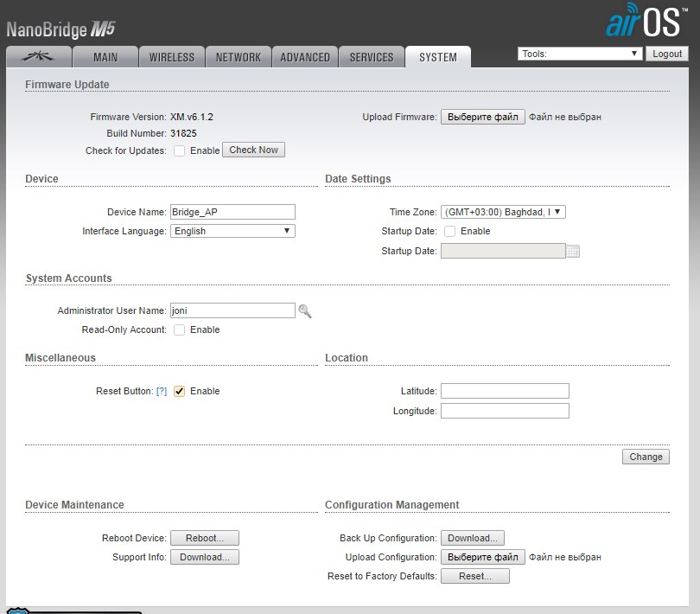Focus the Administrator User Name field
This screenshot has width=700, height=614.
[232, 310]
